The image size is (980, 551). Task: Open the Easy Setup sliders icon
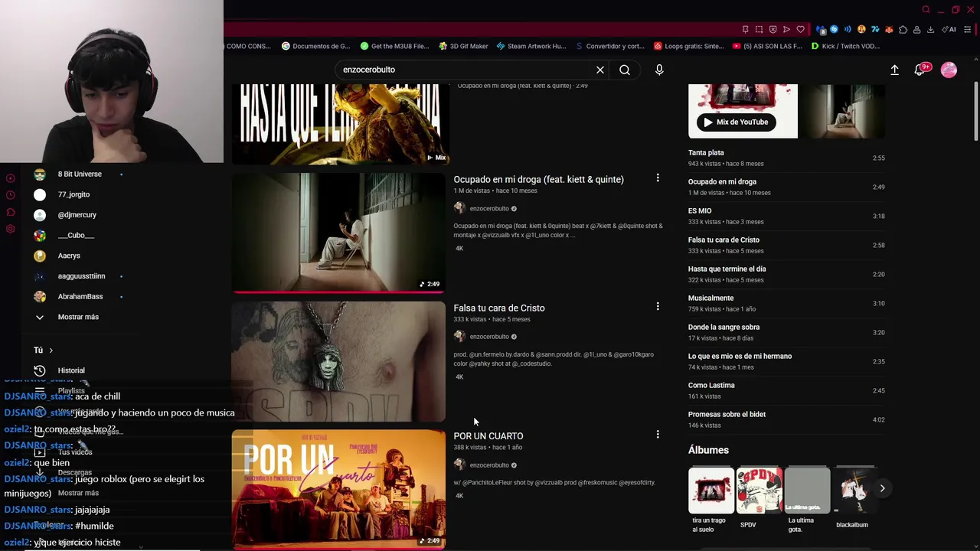[x=968, y=30]
